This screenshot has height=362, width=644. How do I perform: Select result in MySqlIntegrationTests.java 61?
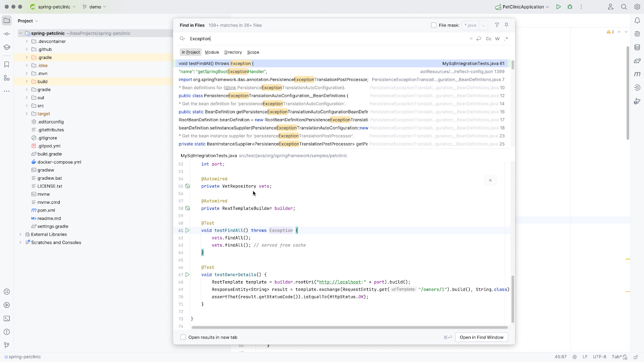click(342, 64)
